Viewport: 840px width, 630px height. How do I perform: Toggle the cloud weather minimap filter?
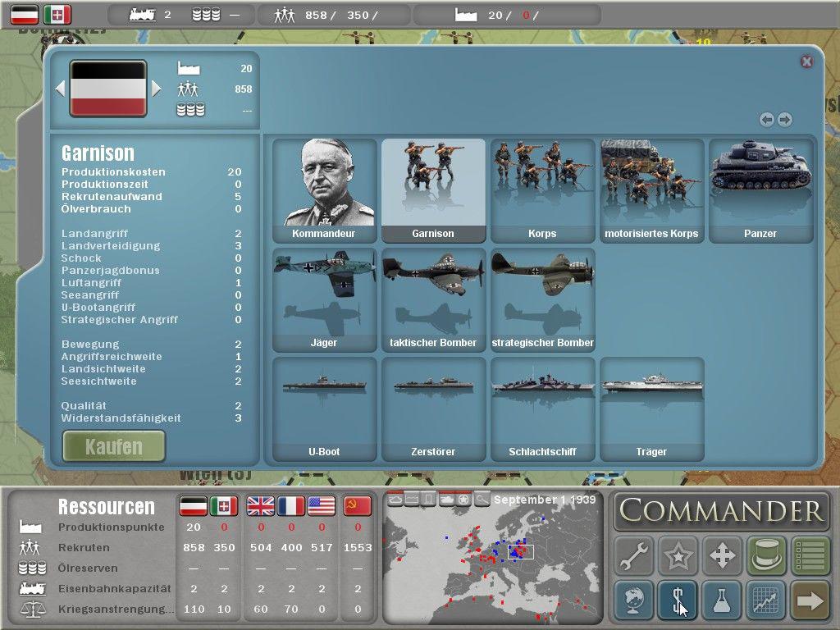(395, 500)
